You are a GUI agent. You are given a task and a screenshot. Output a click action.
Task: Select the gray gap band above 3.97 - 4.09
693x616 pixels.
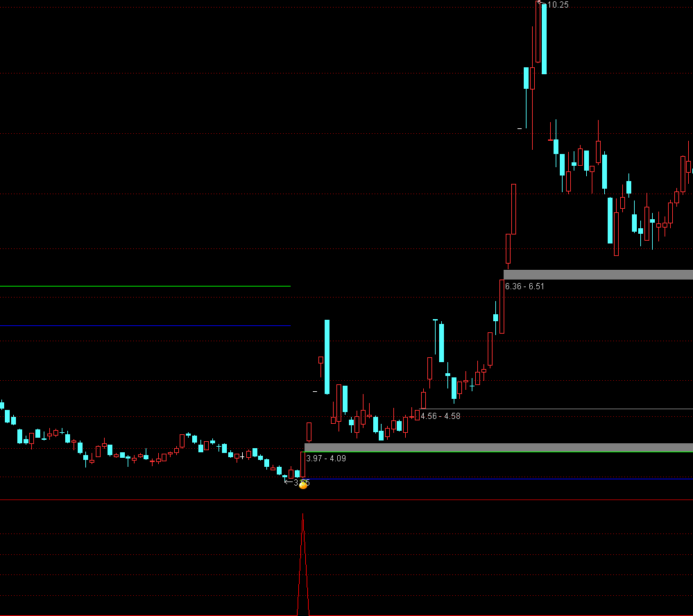[x=498, y=447]
